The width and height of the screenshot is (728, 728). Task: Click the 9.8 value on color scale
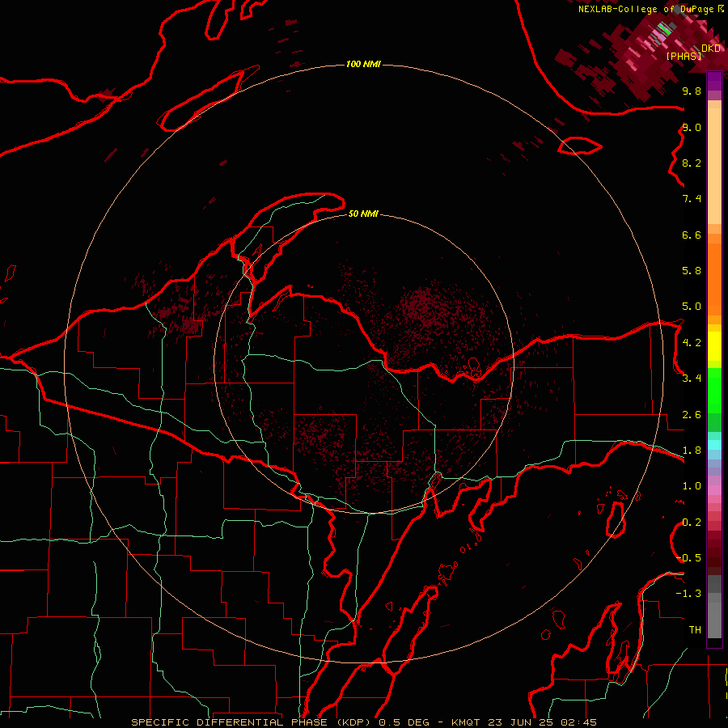point(692,91)
